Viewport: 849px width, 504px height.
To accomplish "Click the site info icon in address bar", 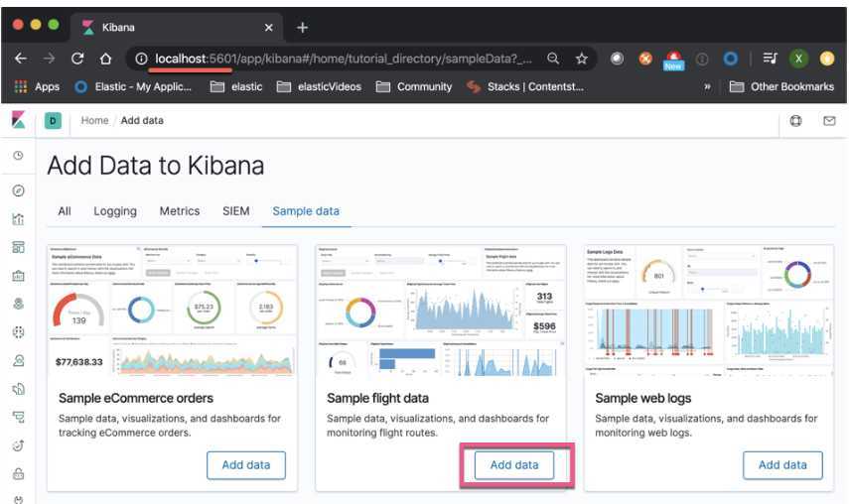I will click(141, 59).
